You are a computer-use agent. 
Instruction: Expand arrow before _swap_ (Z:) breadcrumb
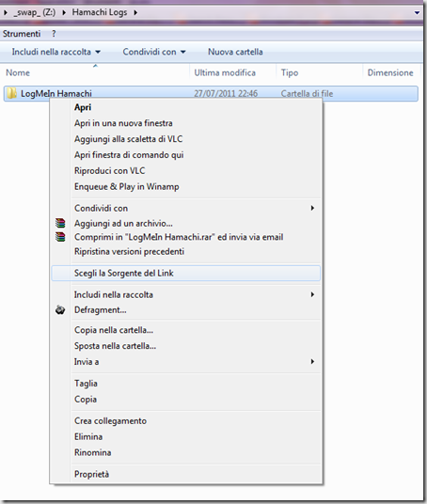coord(6,12)
